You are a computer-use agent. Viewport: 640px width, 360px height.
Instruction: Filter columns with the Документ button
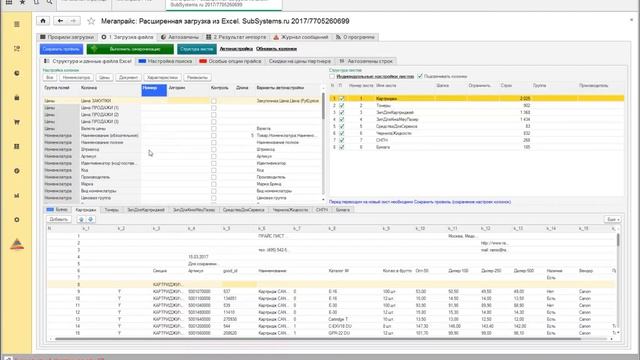pos(128,78)
